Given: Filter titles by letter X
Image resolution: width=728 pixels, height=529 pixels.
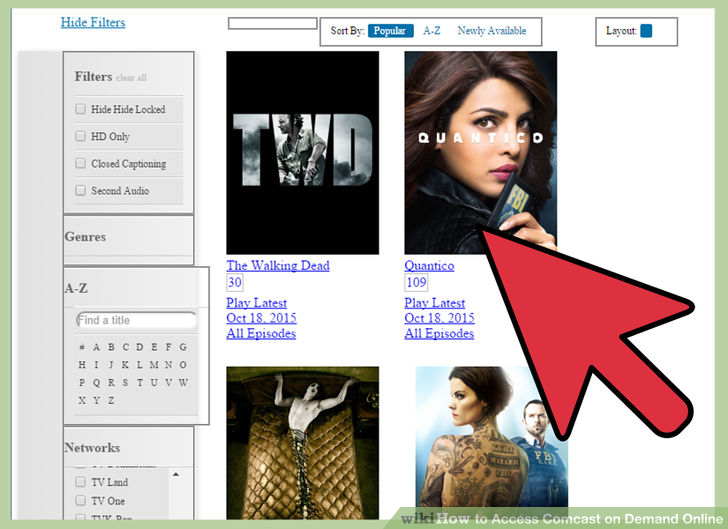Looking at the screenshot, I should (82, 400).
